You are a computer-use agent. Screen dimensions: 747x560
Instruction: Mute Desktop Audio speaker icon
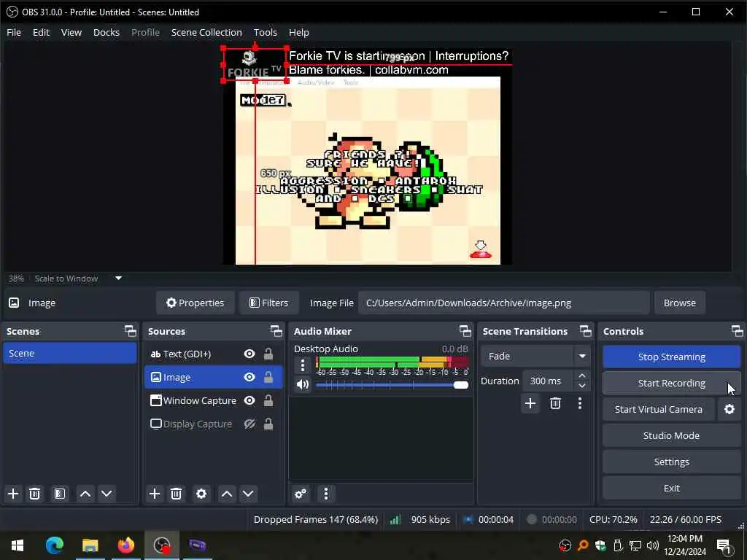tap(303, 384)
